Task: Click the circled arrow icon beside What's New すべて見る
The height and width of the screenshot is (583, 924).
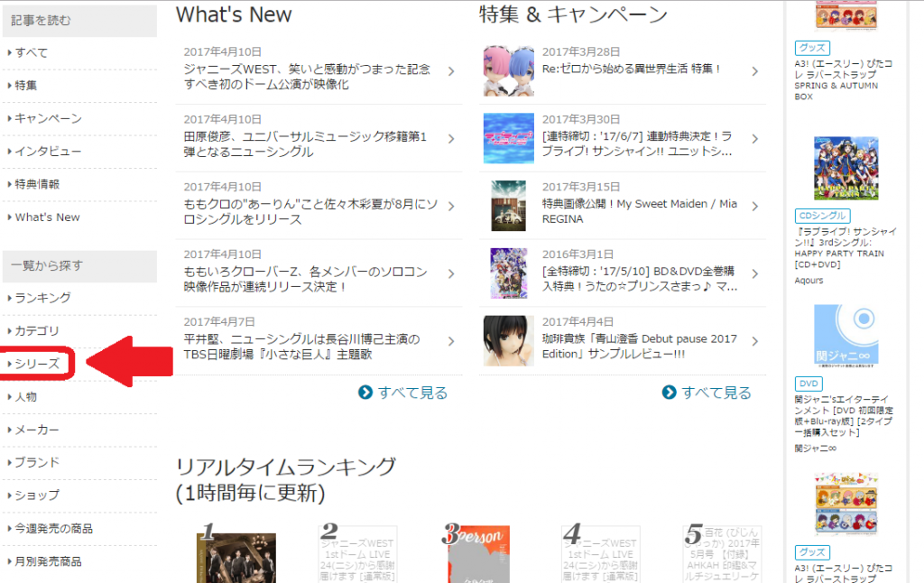Action: [365, 392]
